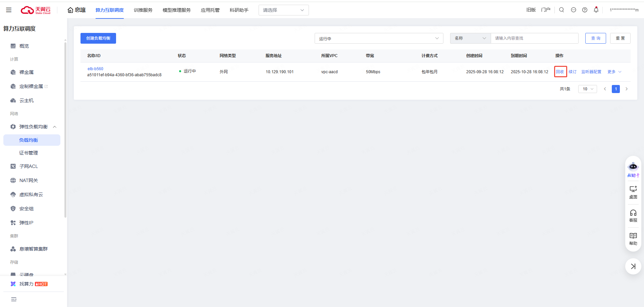Open the elb-b560 load balancer link

pyautogui.click(x=95, y=69)
